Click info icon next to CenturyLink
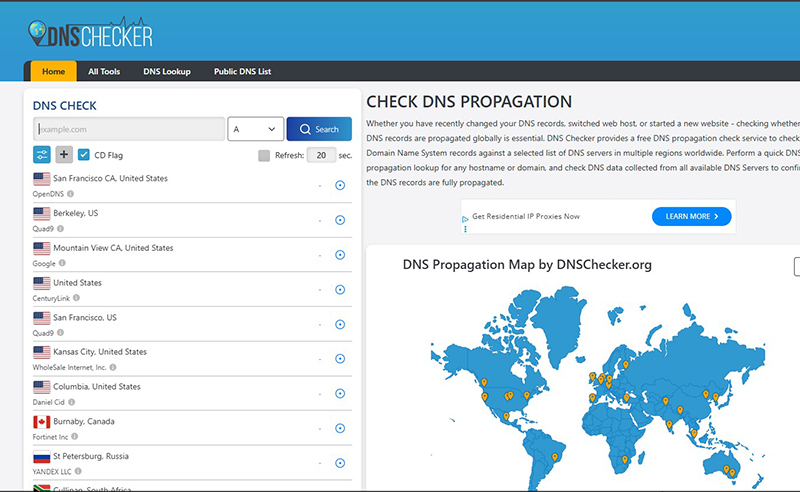 [x=77, y=298]
